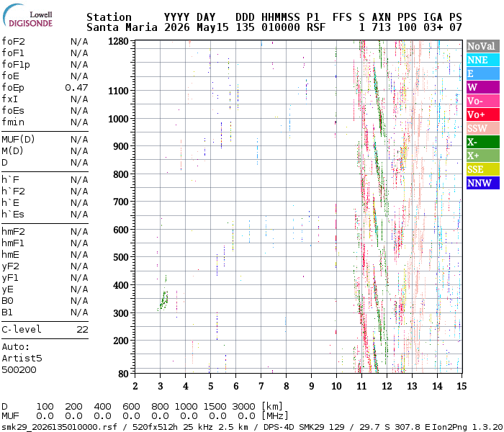This screenshot has width=504, height=432.
Task: Select the blue NNW legend box
Action: coord(483,183)
